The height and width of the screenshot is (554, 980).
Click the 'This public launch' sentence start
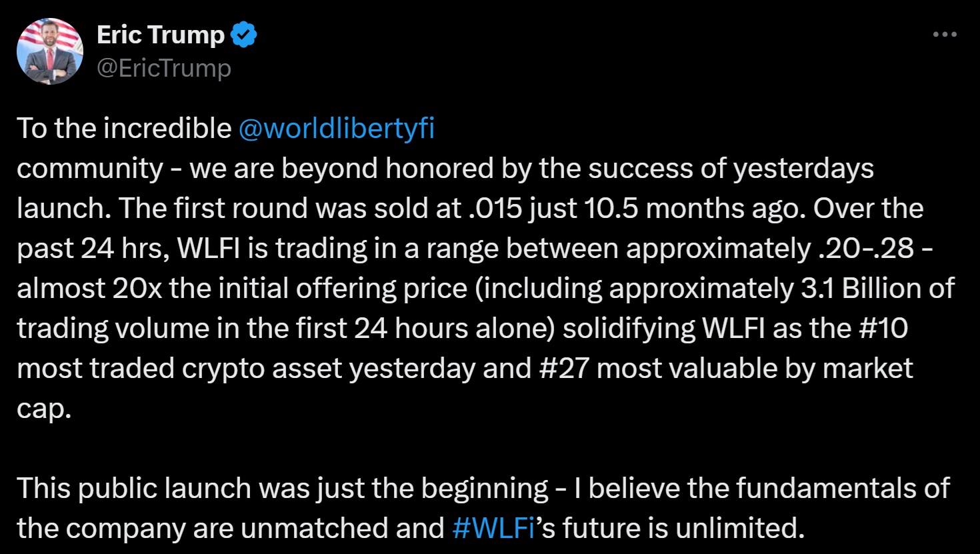(133, 488)
